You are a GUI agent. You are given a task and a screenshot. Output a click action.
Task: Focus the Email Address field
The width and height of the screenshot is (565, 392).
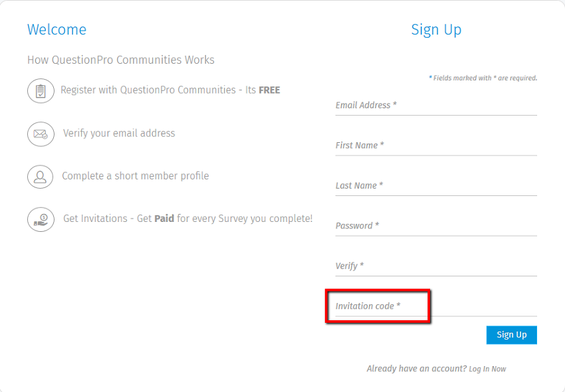coord(436,106)
